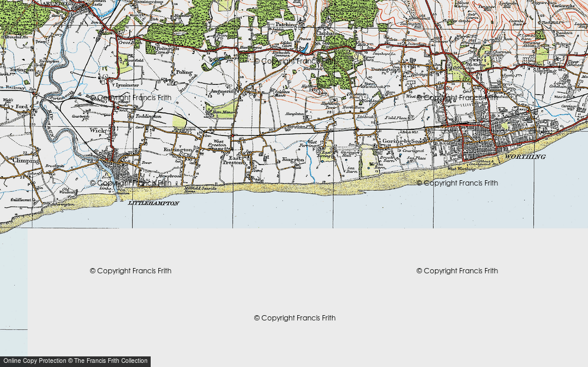Viewport: 588px width, 367px height.
Task: Click the Field Place label
Action: click(396, 118)
